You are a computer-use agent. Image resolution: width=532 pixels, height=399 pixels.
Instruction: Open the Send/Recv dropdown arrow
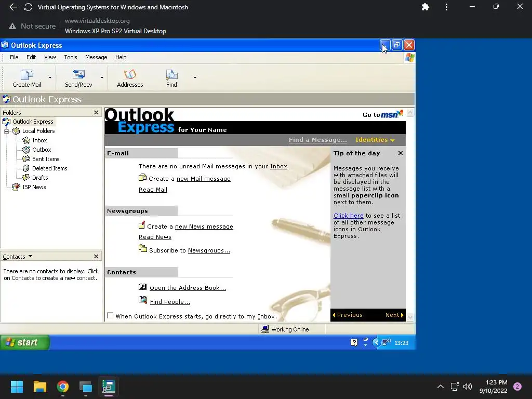point(102,78)
